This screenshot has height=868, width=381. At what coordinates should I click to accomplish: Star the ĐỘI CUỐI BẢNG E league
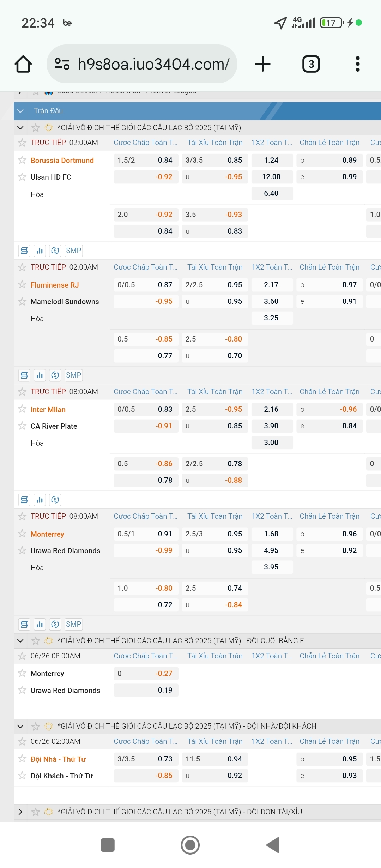tap(36, 641)
